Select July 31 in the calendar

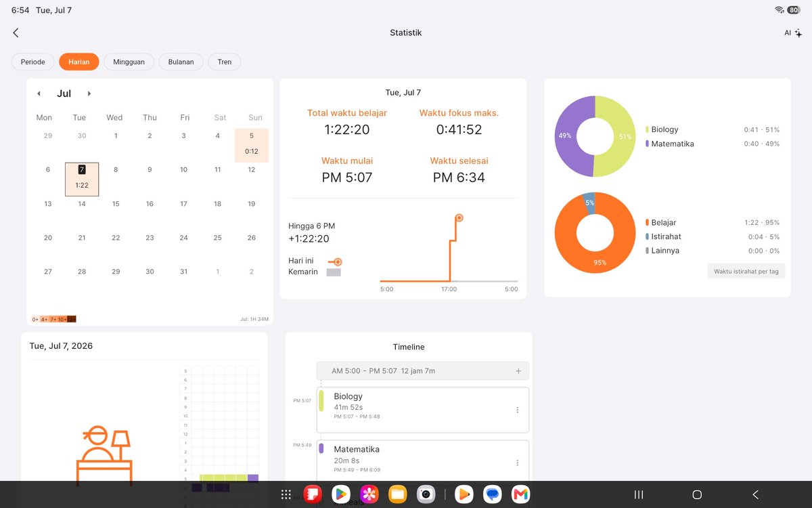(183, 272)
